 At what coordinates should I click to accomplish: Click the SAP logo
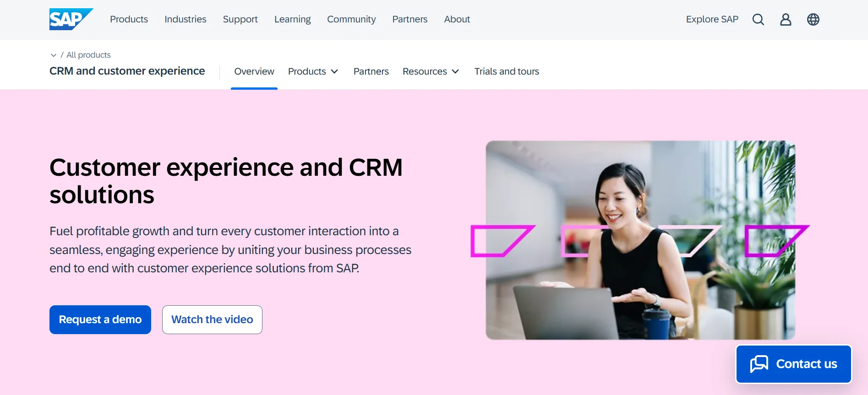(x=71, y=19)
